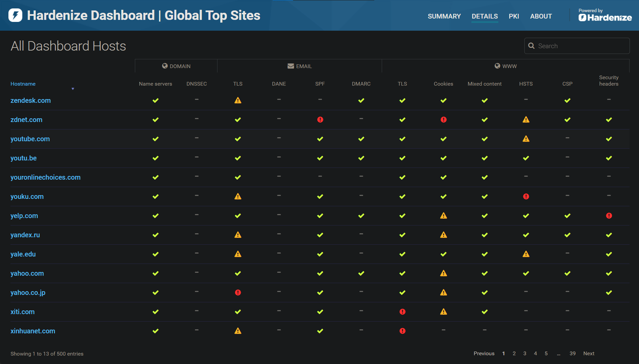Click the lightning bolt logo in the top-left header
Image resolution: width=639 pixels, height=364 pixels.
tap(15, 16)
